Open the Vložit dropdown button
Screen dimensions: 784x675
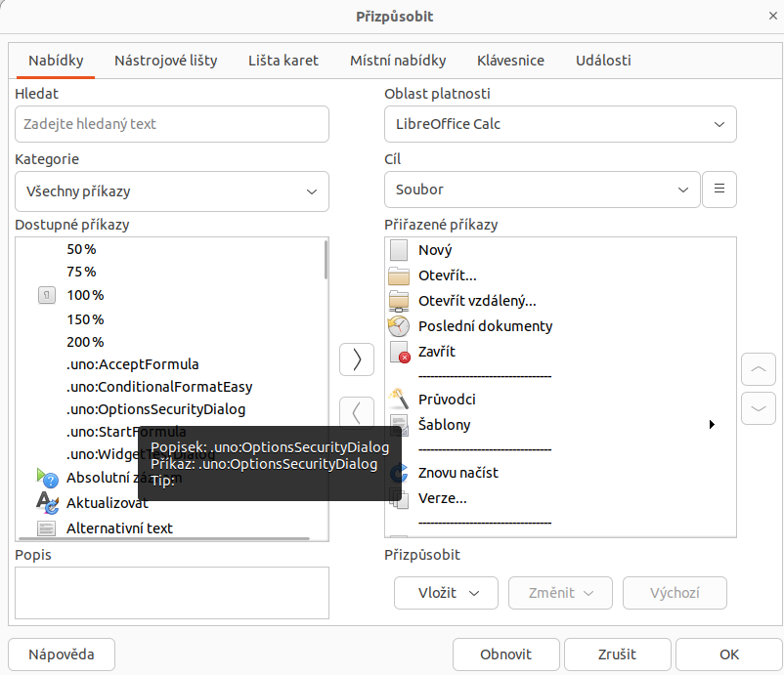pyautogui.click(x=446, y=593)
